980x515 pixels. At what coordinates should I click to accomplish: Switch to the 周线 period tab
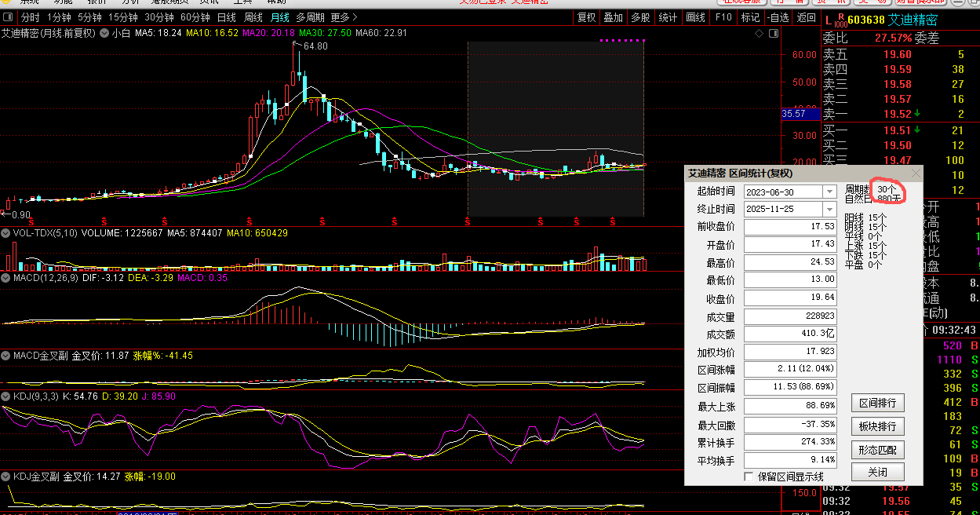pos(253,17)
